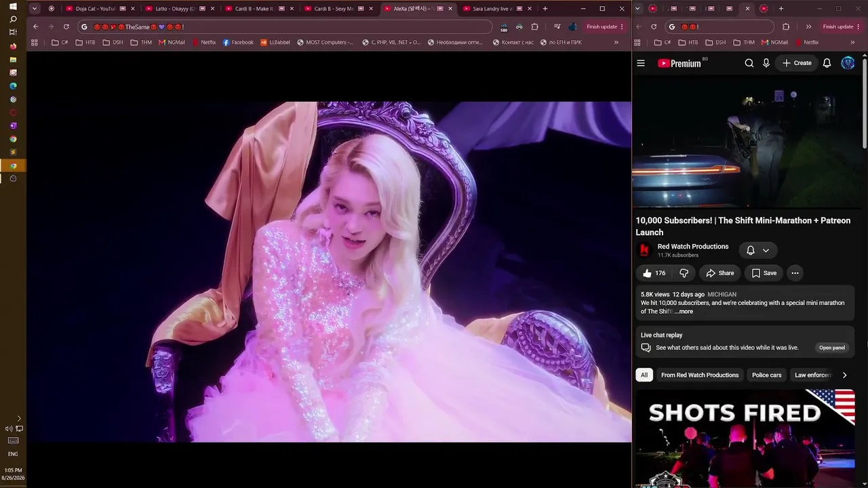Open Facebook bookmark in left Chrome
868x488 pixels.
tap(238, 42)
